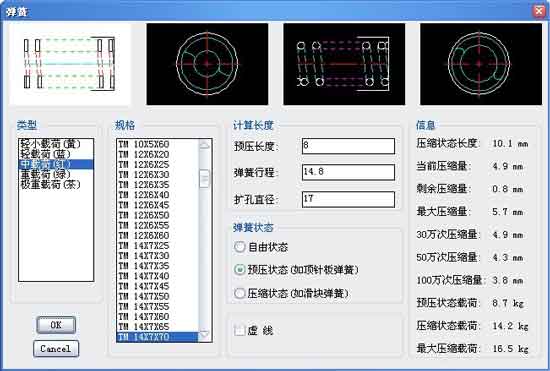550x371 pixels.
Task: Choose the 预压状态 (如顶针板弹簧) radio button
Action: point(240,270)
